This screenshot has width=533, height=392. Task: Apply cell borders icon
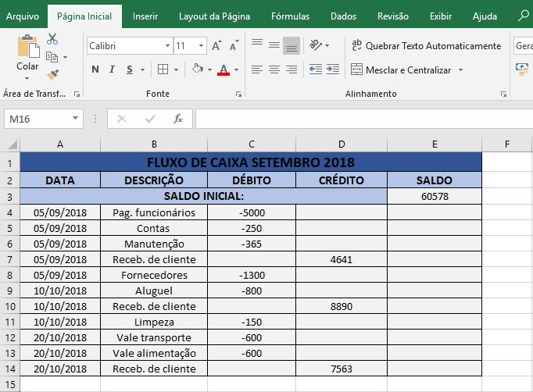pos(163,69)
